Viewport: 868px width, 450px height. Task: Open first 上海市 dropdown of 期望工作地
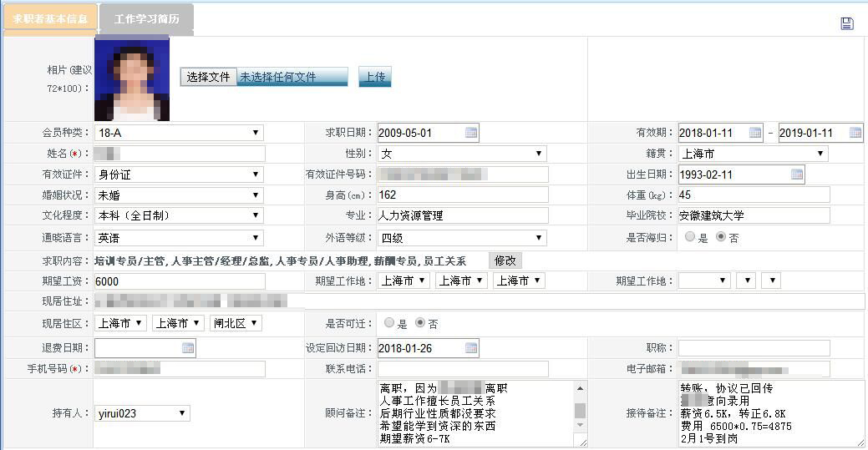tap(404, 281)
